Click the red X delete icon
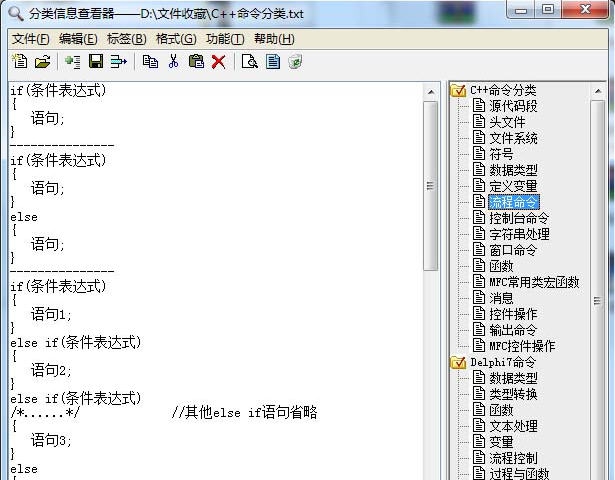 pyautogui.click(x=218, y=62)
